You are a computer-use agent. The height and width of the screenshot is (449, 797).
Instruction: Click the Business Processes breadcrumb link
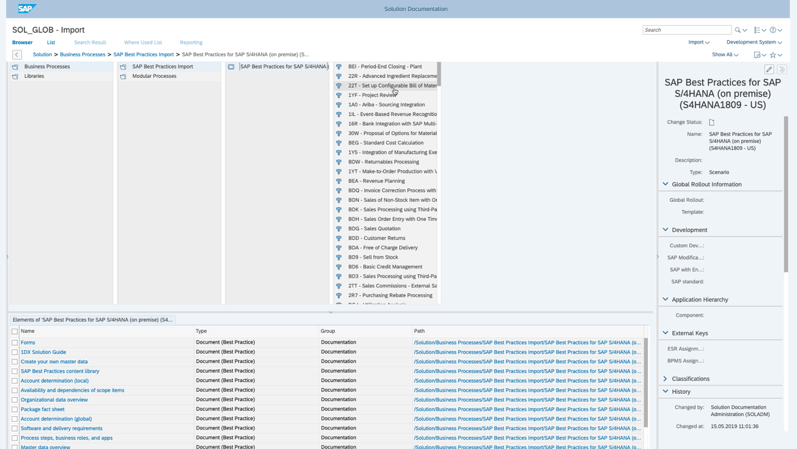[x=82, y=54]
